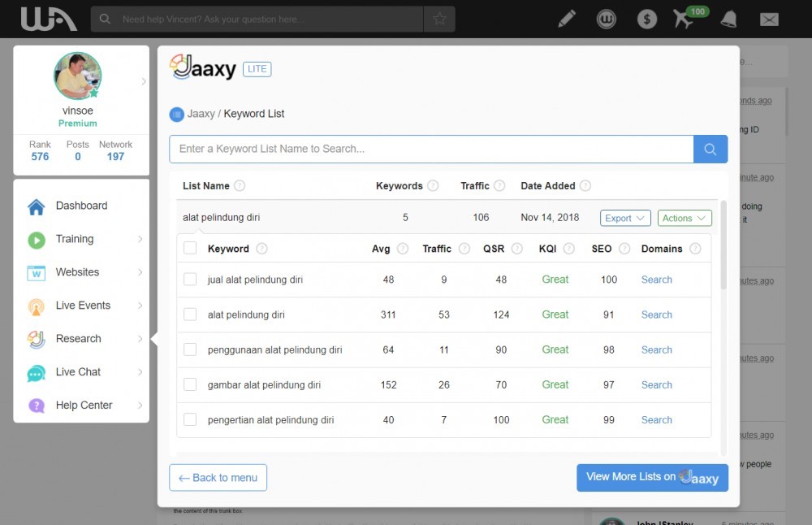Click the Wealthy Affiliate WA logo
This screenshot has width=812, height=525.
[x=49, y=20]
